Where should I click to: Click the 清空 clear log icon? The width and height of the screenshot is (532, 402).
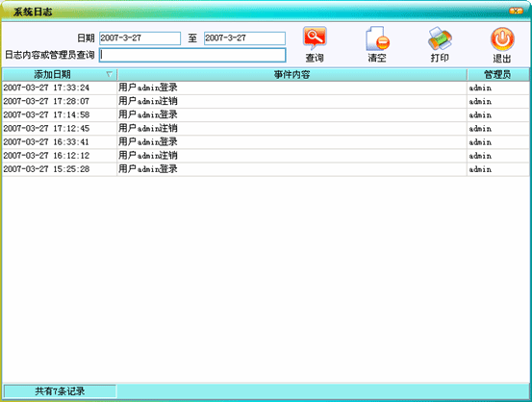click(377, 38)
